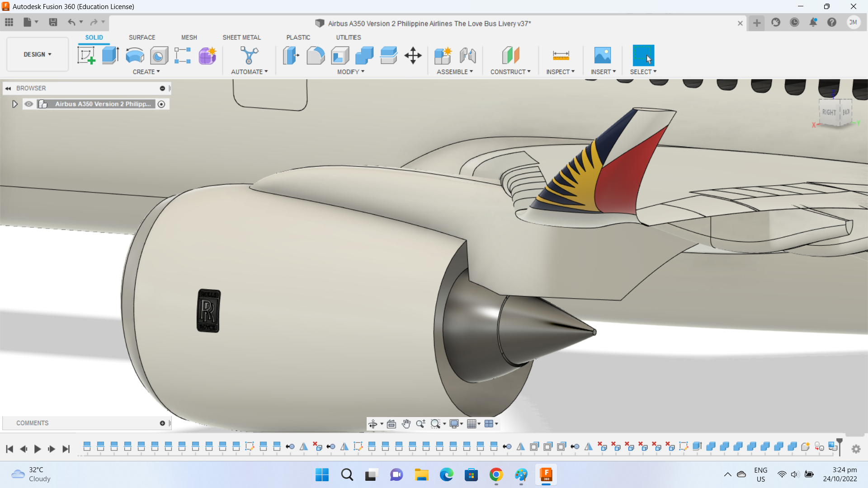Viewport: 868px width, 488px height.
Task: Select the Extrude tool
Action: coord(110,56)
